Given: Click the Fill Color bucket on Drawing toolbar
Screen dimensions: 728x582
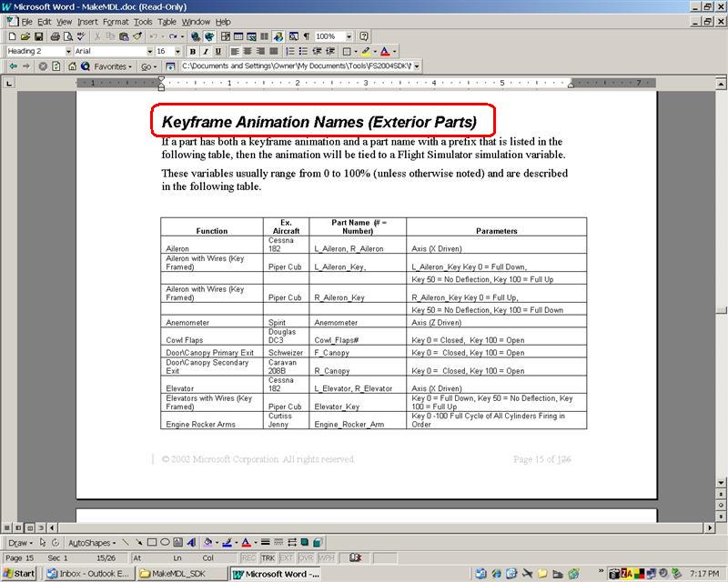Looking at the screenshot, I should 208,542.
